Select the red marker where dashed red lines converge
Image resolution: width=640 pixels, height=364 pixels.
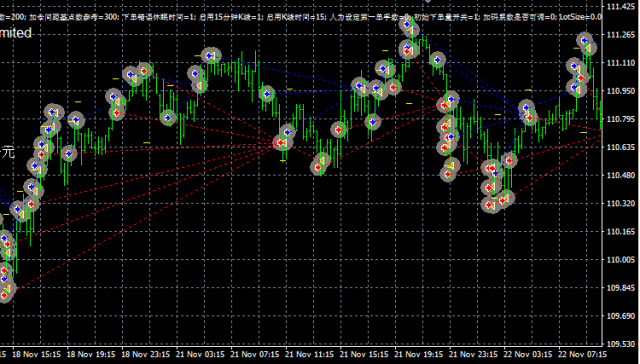(x=280, y=143)
